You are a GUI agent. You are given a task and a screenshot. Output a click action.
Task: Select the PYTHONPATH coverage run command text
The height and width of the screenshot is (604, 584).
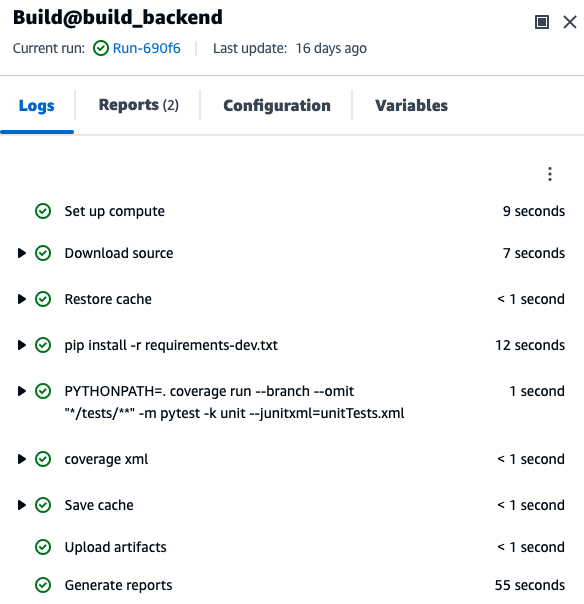[234, 402]
